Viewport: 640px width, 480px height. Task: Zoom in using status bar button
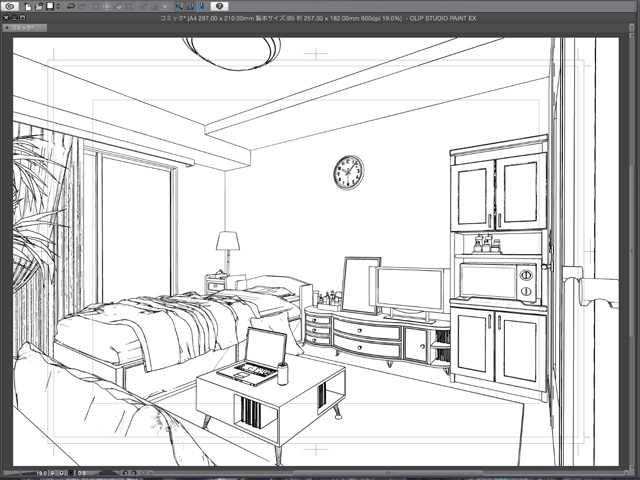[x=62, y=473]
